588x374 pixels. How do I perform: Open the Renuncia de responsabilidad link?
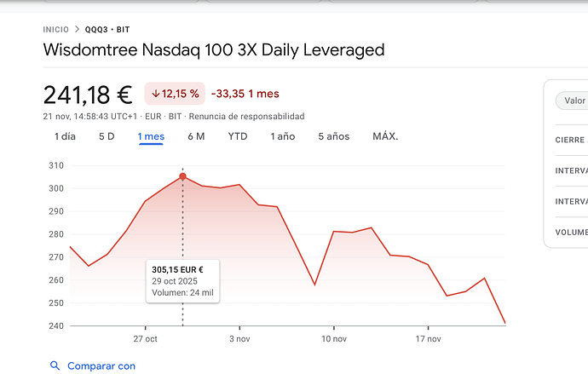coord(246,116)
